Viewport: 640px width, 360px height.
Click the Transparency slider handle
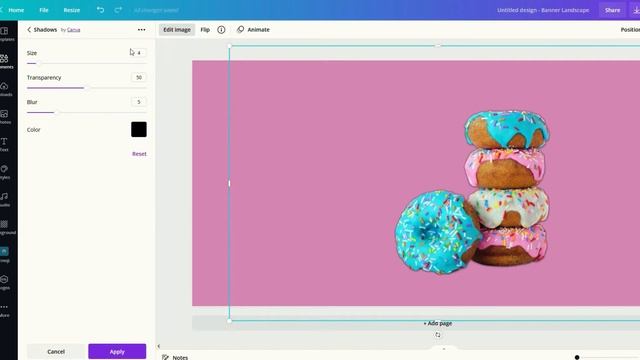(x=87, y=88)
